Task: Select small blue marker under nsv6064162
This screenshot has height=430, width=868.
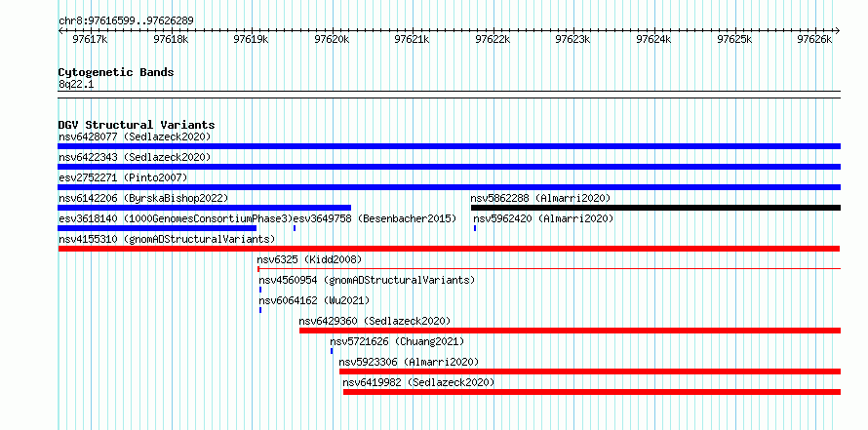Action: tap(260, 310)
